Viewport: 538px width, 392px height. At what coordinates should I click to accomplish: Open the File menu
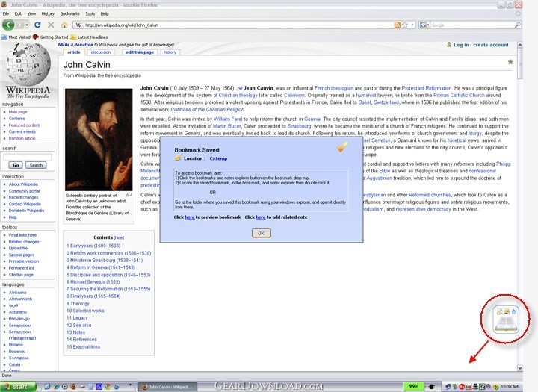[x=6, y=13]
